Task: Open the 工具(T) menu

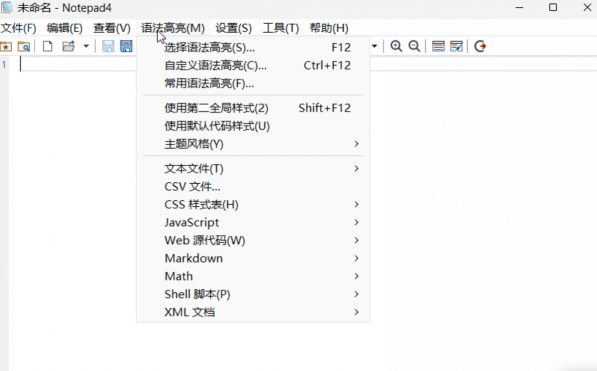Action: pos(281,28)
